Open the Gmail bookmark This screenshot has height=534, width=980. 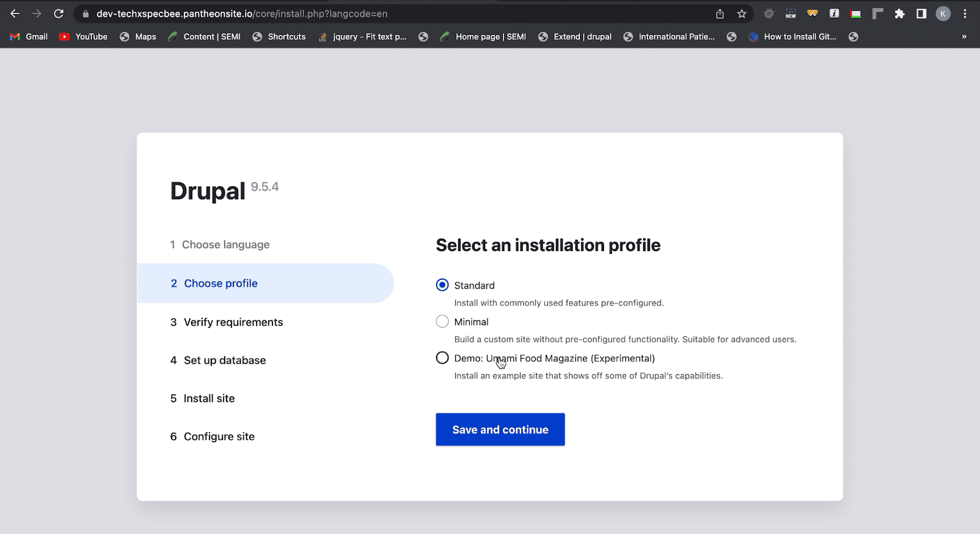pos(29,37)
